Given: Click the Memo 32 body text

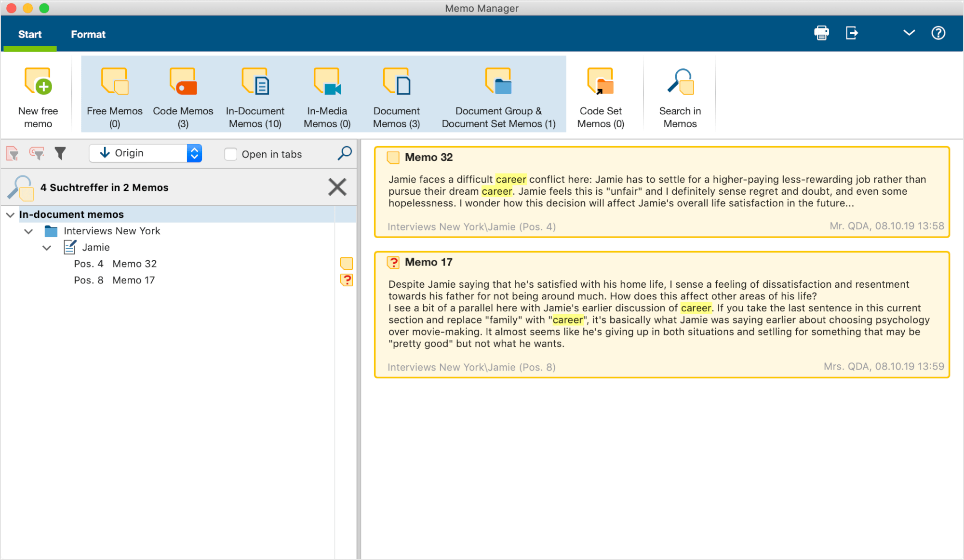Looking at the screenshot, I should tap(657, 191).
